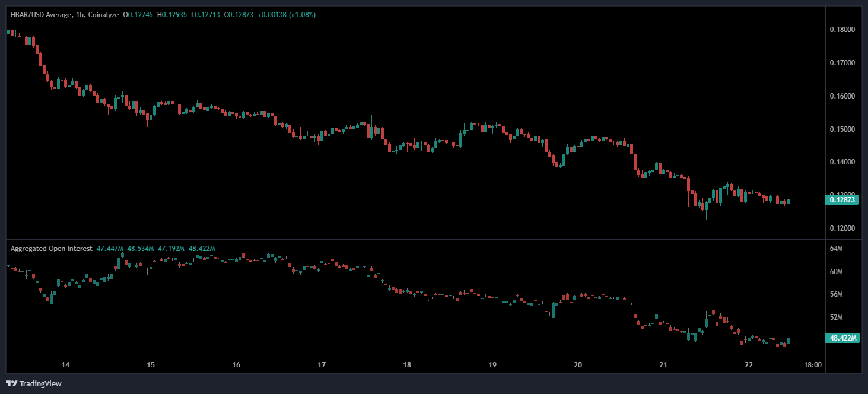Click the open interest tag 48.422M
The image size is (868, 394).
click(842, 338)
